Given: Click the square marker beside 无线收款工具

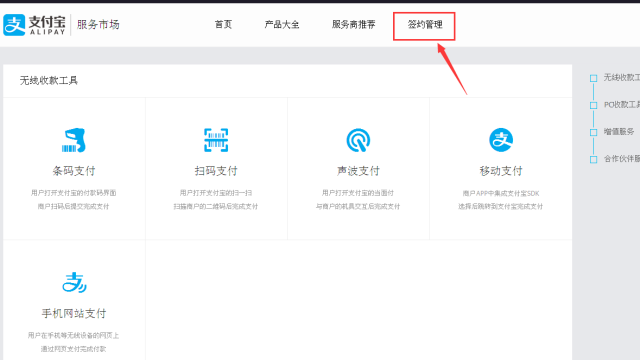Looking at the screenshot, I should point(593,78).
